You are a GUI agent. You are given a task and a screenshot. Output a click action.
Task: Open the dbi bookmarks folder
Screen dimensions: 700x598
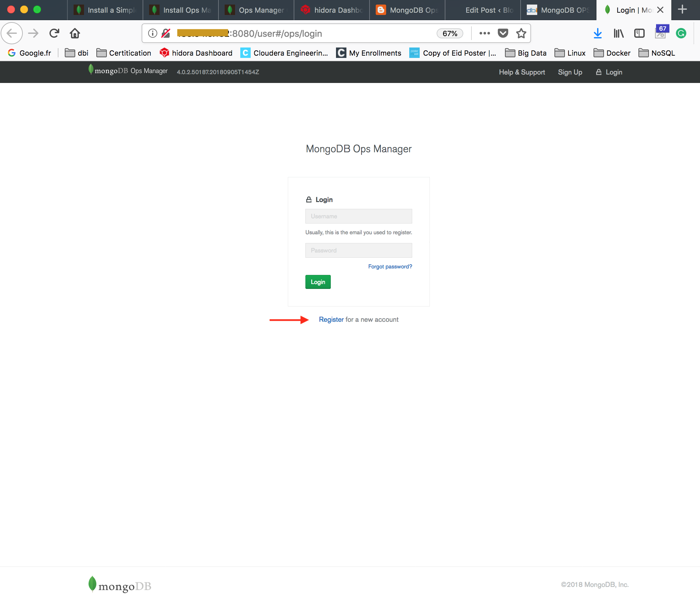click(x=77, y=53)
